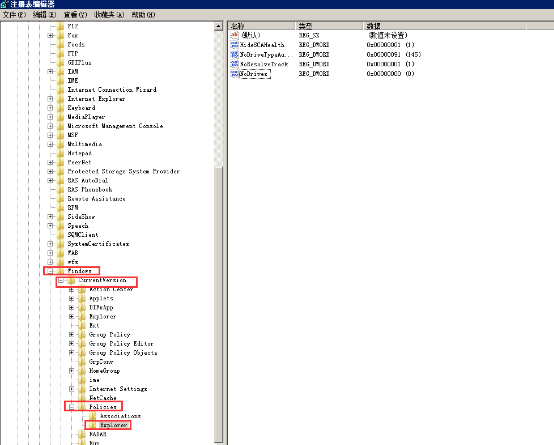Screen dimensions: 554x445
Task: Collapse the CurrentVersion key
Action: (x=61, y=280)
